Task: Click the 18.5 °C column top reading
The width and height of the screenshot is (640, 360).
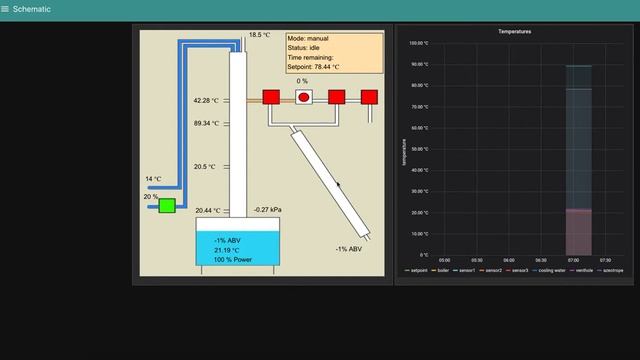Action: pos(259,35)
